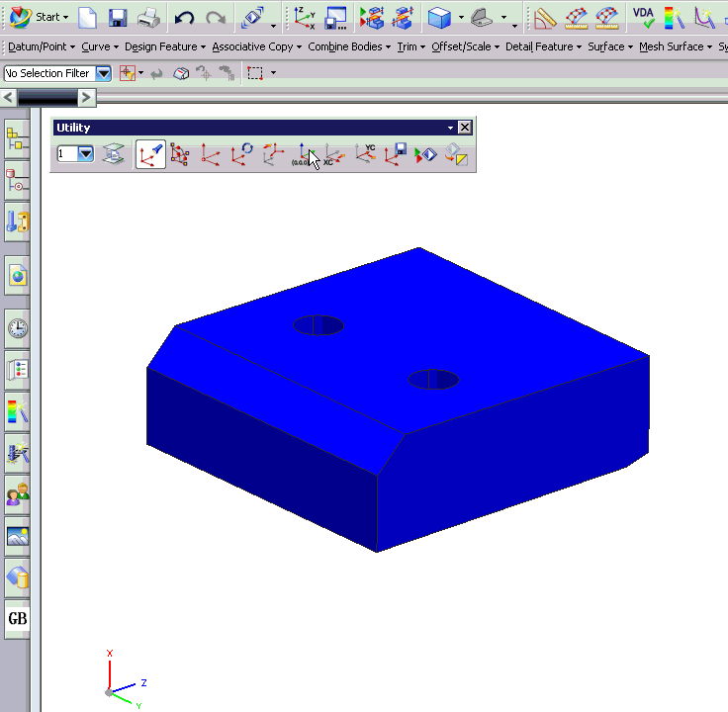Click the Change YC Direction icon
Viewport: 728px width, 712px height.
click(365, 154)
